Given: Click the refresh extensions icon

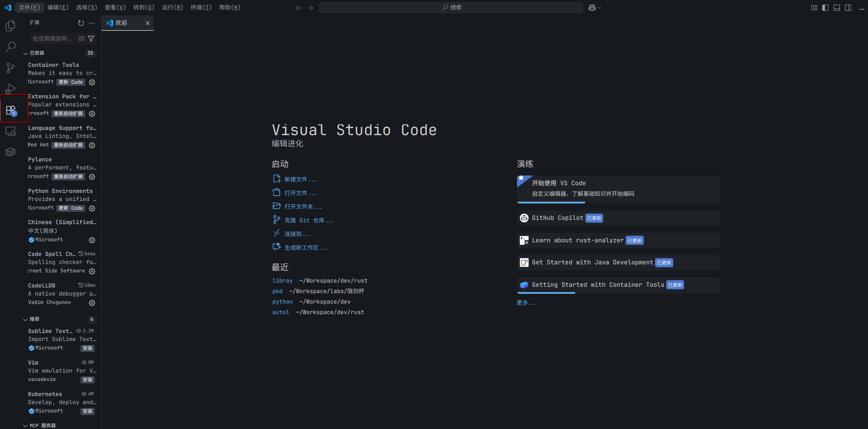Looking at the screenshot, I should coord(81,23).
